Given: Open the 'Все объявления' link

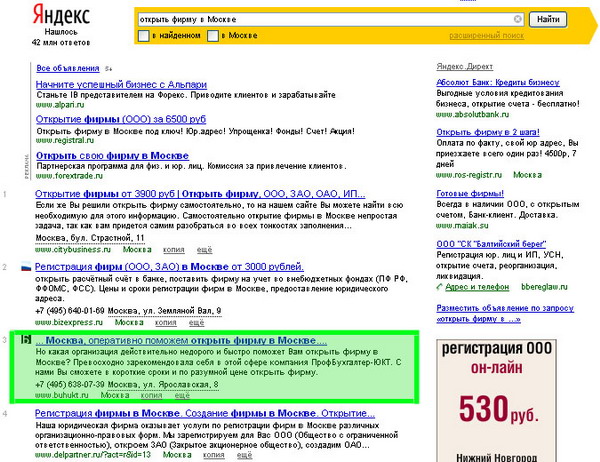Looking at the screenshot, I should point(68,68).
